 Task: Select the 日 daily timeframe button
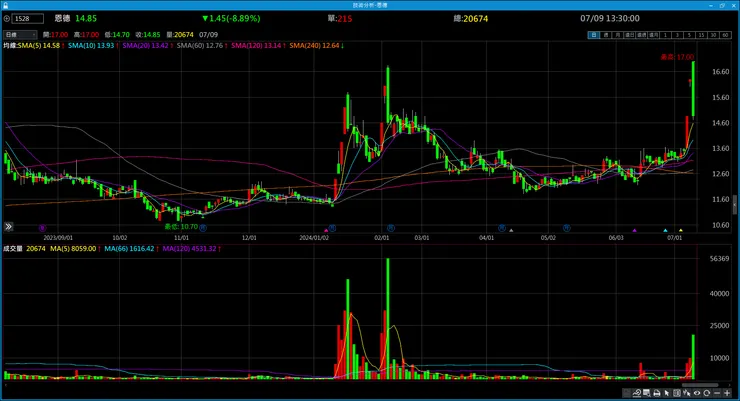point(594,35)
